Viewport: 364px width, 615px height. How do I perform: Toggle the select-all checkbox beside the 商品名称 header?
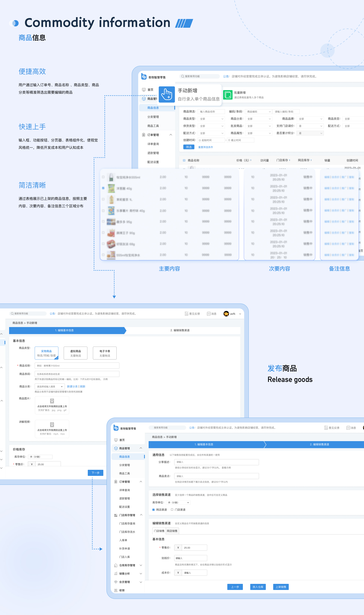pos(184,160)
